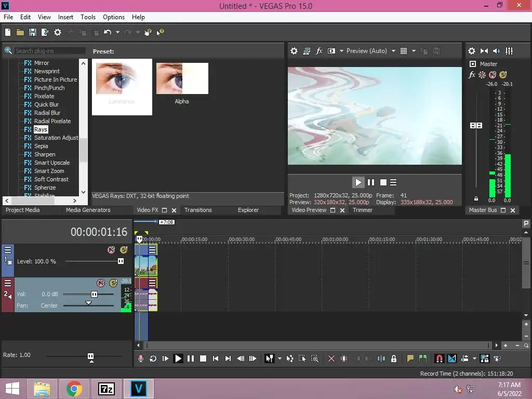Open the Insert menu
The width and height of the screenshot is (532, 399).
tap(65, 17)
